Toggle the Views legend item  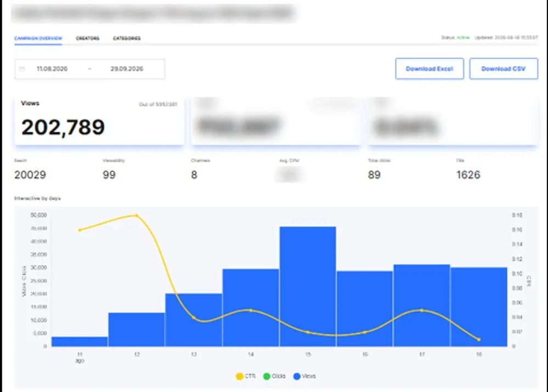[305, 376]
